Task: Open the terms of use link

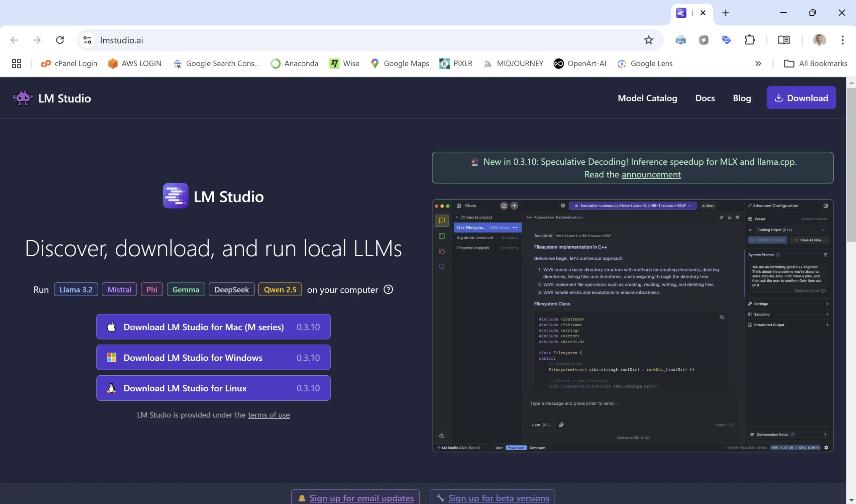Action: click(269, 415)
